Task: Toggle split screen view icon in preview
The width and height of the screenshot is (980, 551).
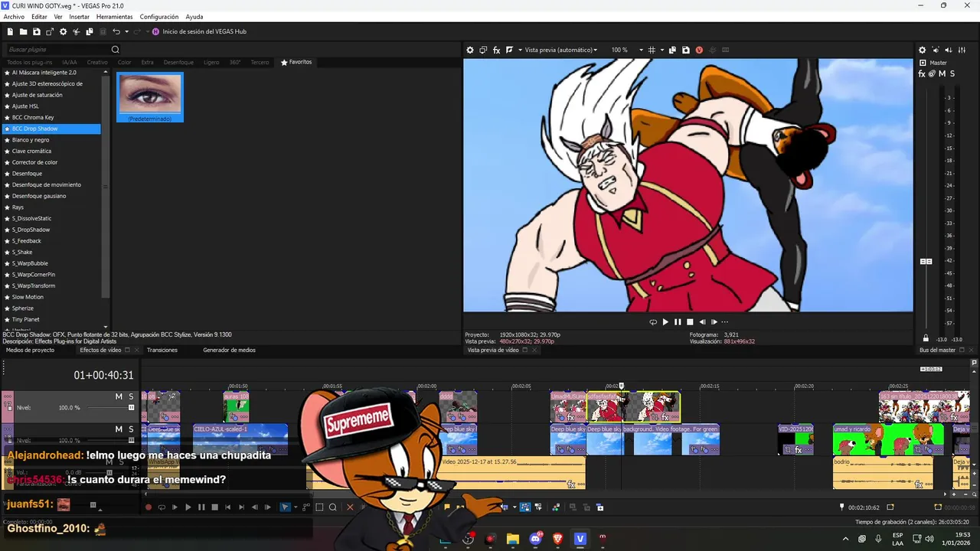Action: click(509, 50)
